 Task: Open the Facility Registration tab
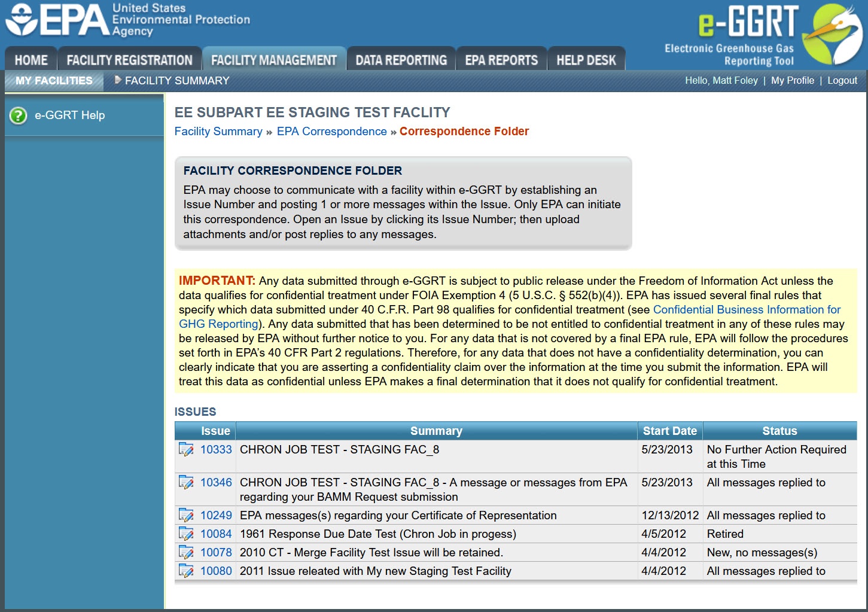(x=130, y=60)
